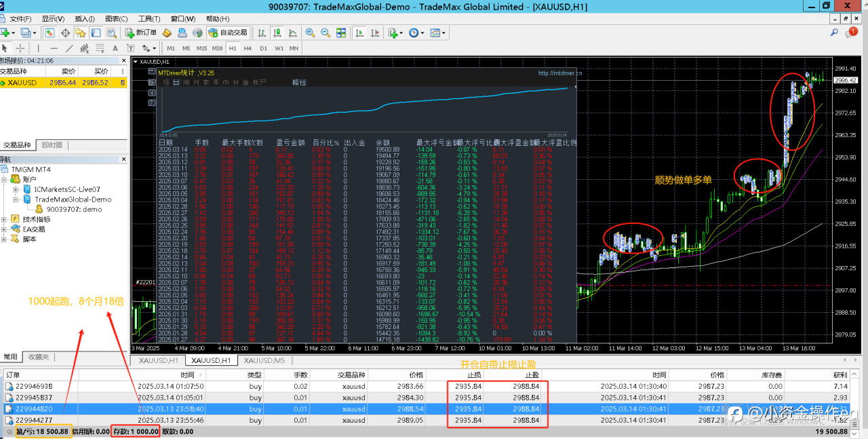This screenshot has height=439, width=868.
Task: Open the 即时图 tick chart tab
Action: [x=52, y=145]
